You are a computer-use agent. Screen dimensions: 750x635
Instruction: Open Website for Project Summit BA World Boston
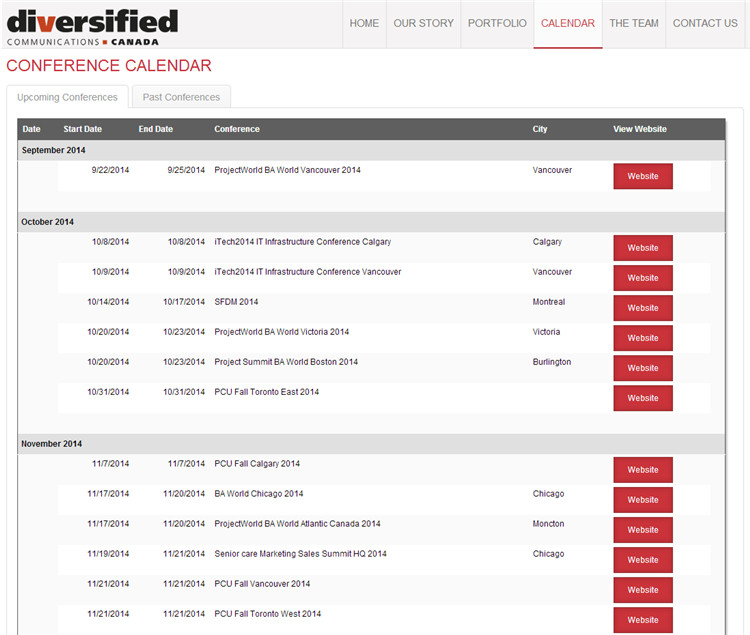642,368
